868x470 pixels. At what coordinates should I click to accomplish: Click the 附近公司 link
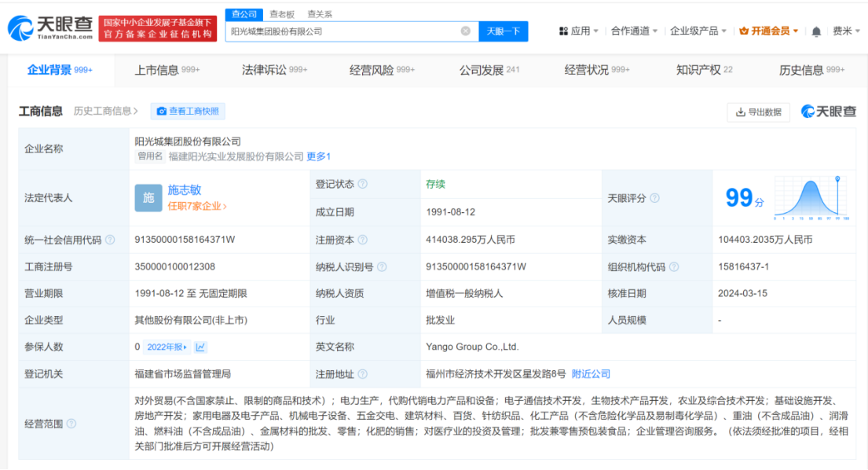coord(591,374)
